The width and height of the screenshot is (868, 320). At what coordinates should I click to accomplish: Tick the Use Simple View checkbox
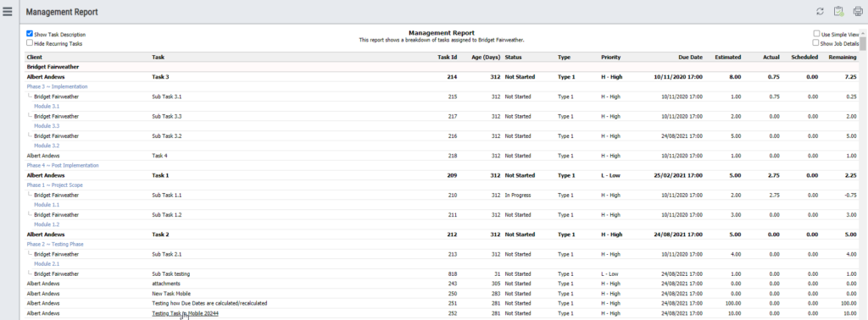coord(816,34)
